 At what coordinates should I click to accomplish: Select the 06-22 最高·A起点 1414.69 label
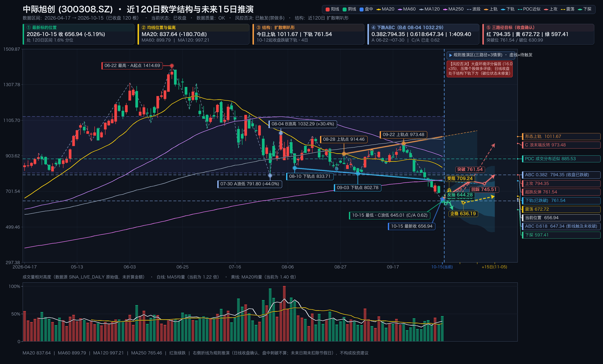point(132,66)
